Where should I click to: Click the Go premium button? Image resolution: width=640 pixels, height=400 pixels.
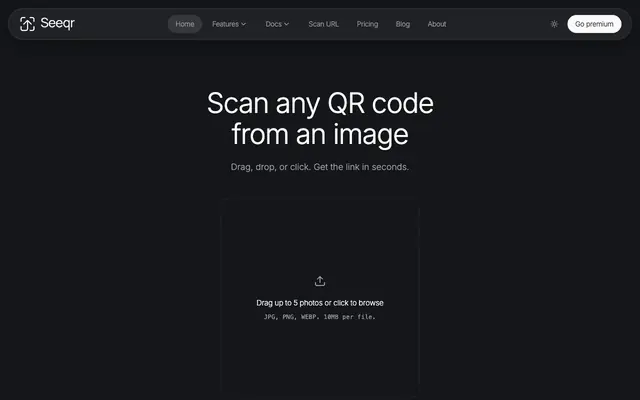[x=594, y=24]
